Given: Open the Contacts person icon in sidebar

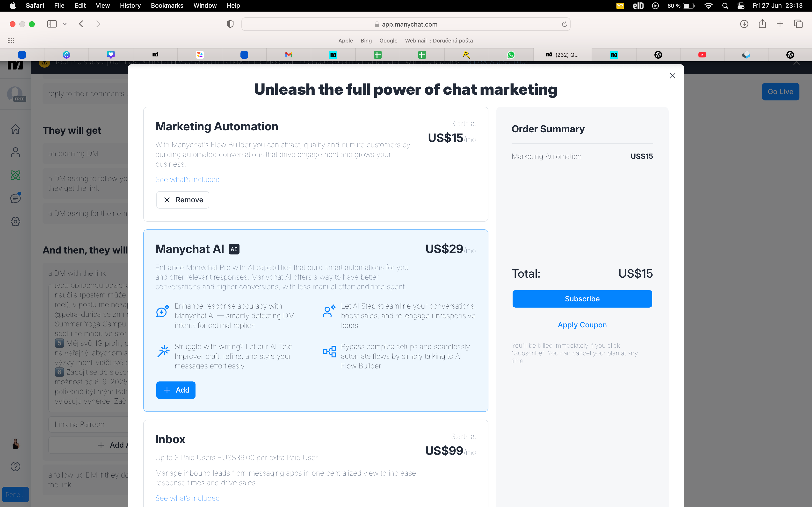Looking at the screenshot, I should (x=15, y=152).
